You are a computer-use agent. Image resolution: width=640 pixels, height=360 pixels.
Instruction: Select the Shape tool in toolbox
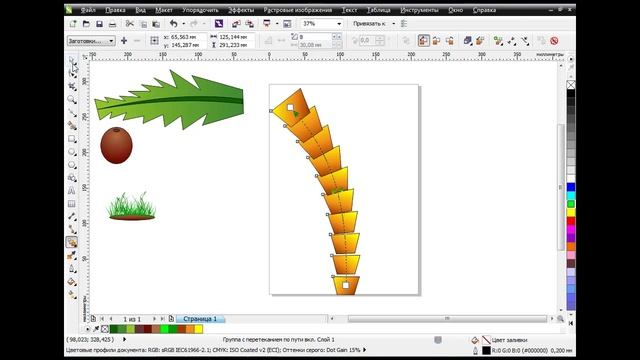click(72, 73)
